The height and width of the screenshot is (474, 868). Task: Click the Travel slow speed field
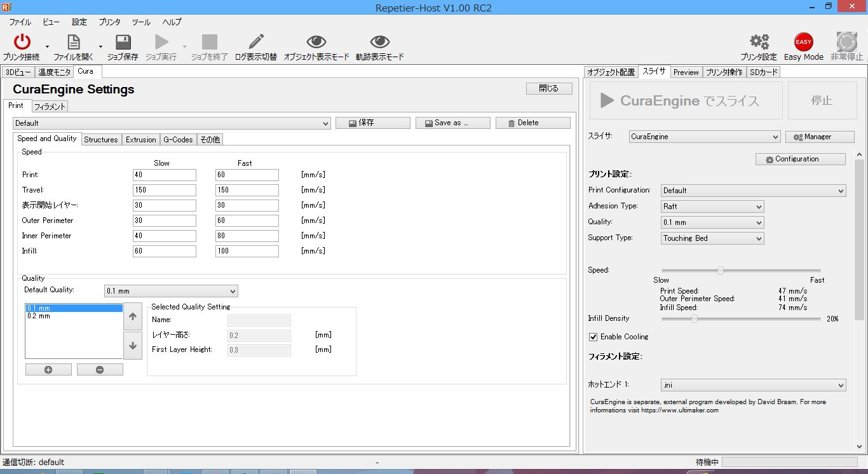165,190
